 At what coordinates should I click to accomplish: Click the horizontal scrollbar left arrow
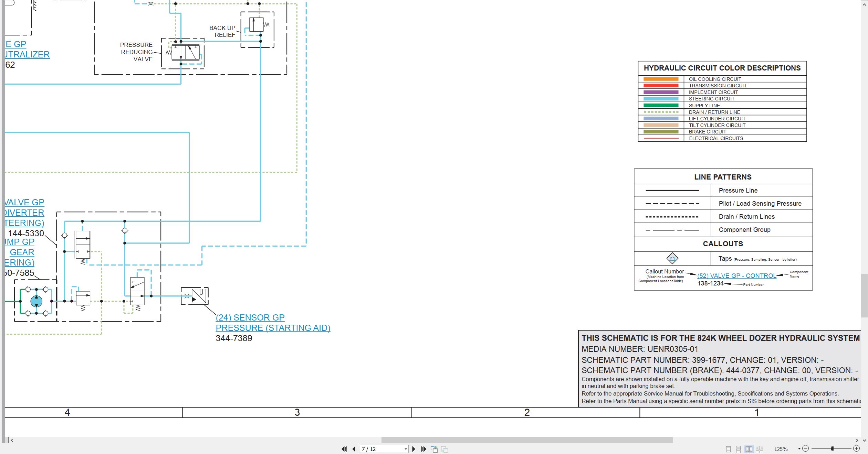pos(12,440)
